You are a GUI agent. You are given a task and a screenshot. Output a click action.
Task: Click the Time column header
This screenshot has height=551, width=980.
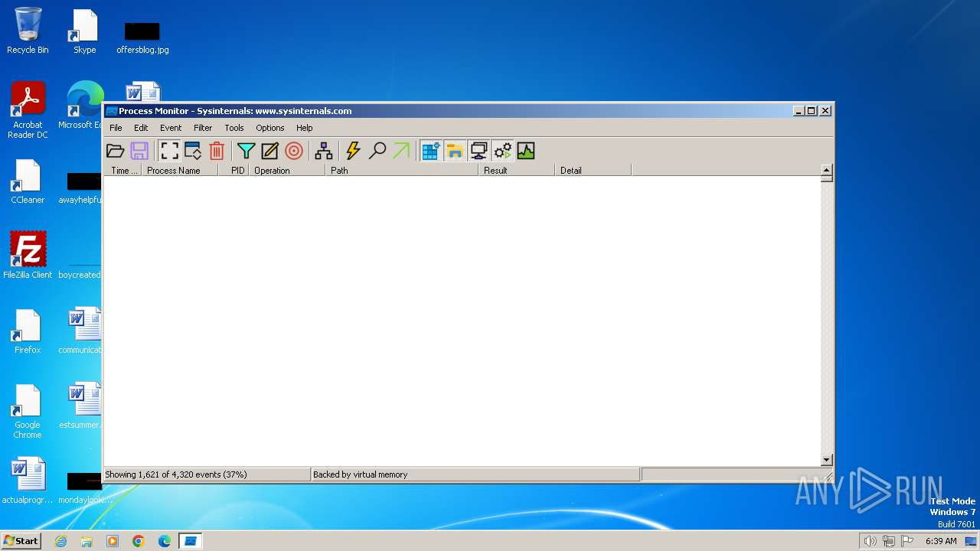pos(123,170)
